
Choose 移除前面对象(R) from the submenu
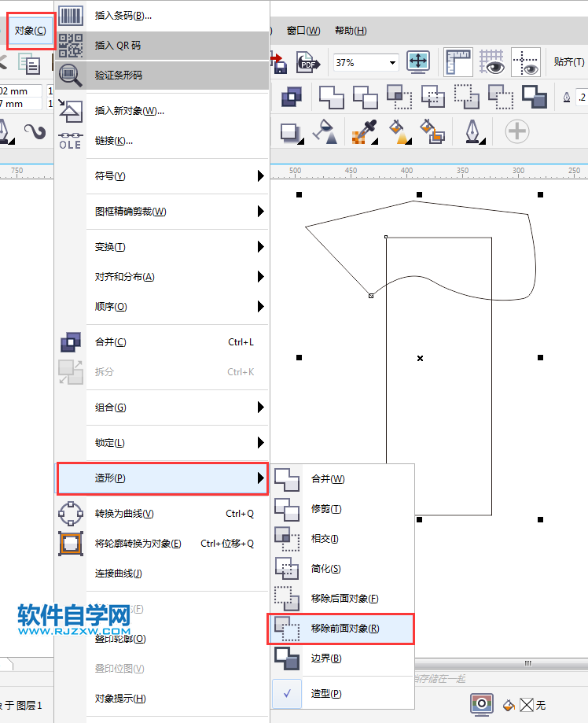(x=344, y=628)
